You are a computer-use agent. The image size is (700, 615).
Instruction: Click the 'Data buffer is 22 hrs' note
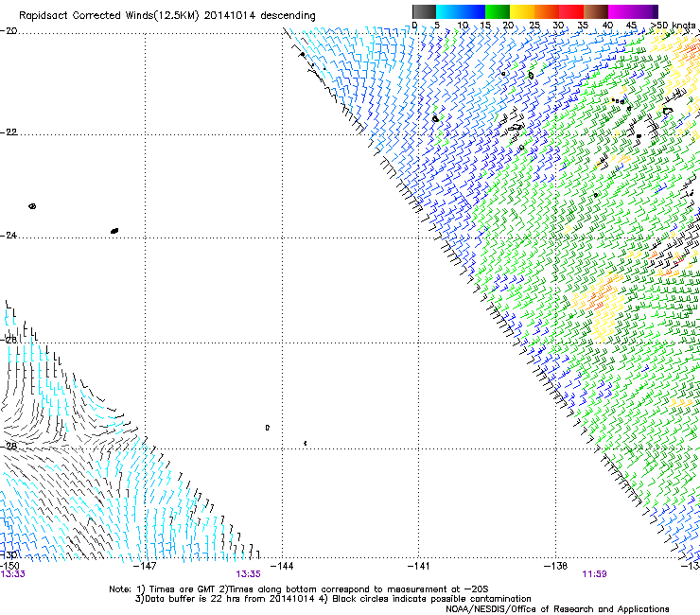point(333,599)
